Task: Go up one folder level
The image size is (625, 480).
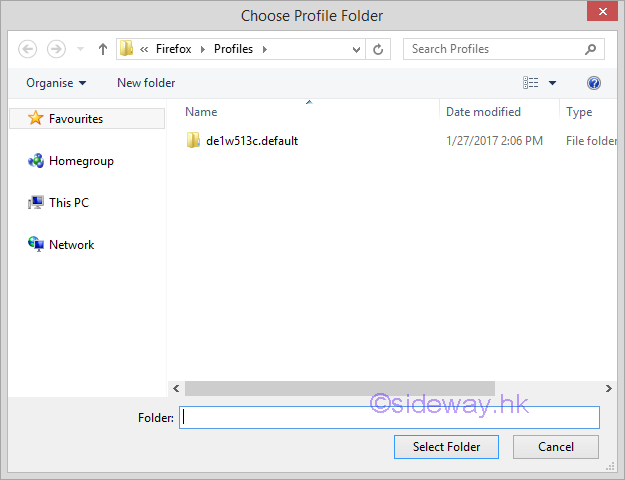Action: [103, 49]
